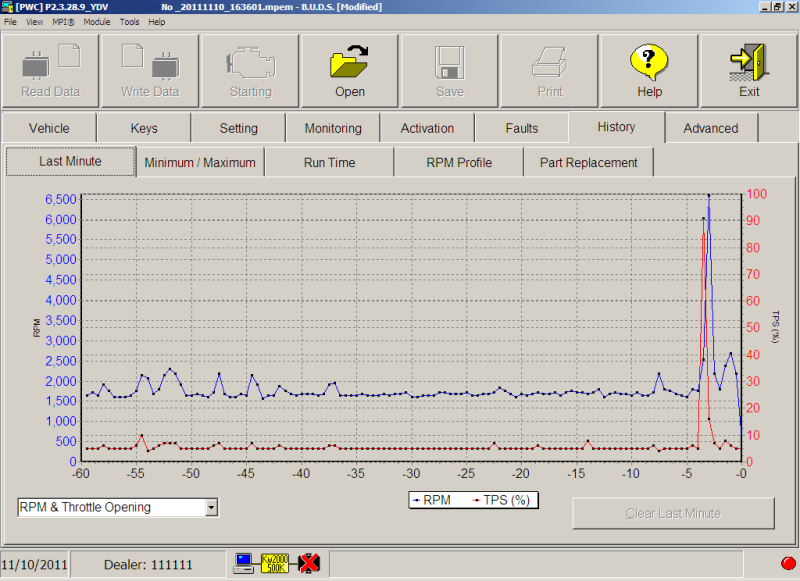Click the 2,000 RPM axis label
800x581 pixels.
[61, 381]
